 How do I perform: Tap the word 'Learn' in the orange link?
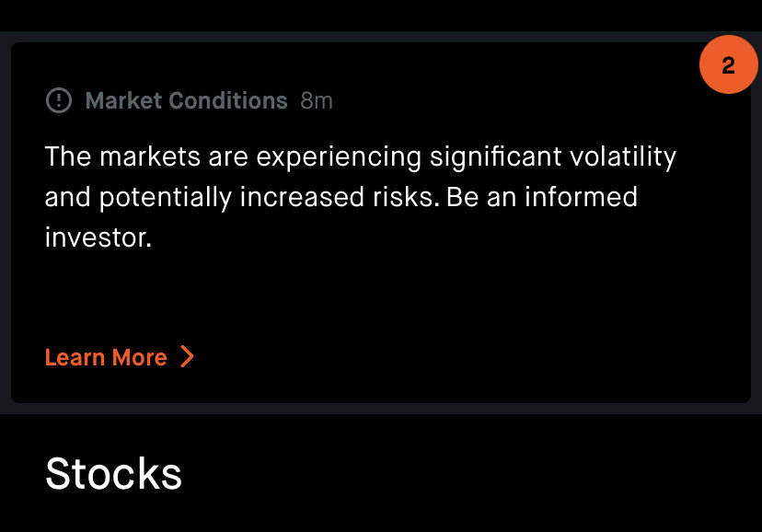(75, 357)
